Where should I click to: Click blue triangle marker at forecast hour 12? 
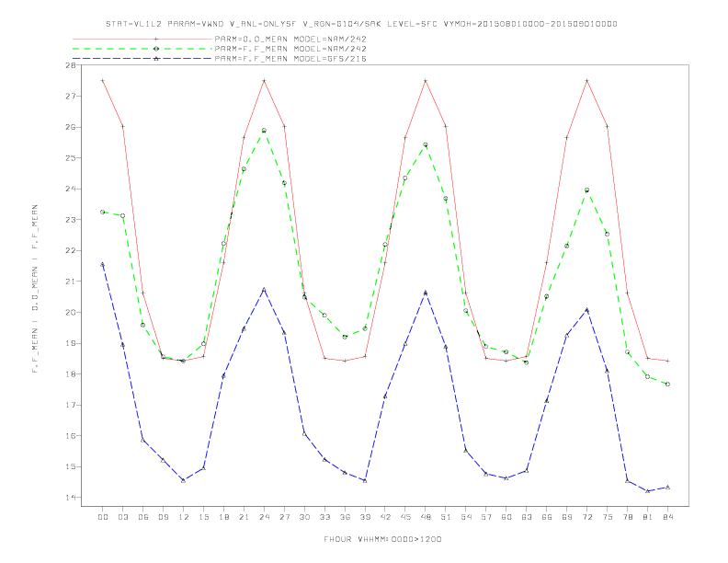[x=184, y=480]
